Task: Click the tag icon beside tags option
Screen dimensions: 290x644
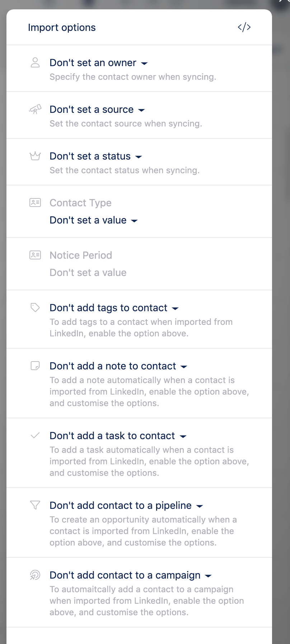Action: coord(35,308)
